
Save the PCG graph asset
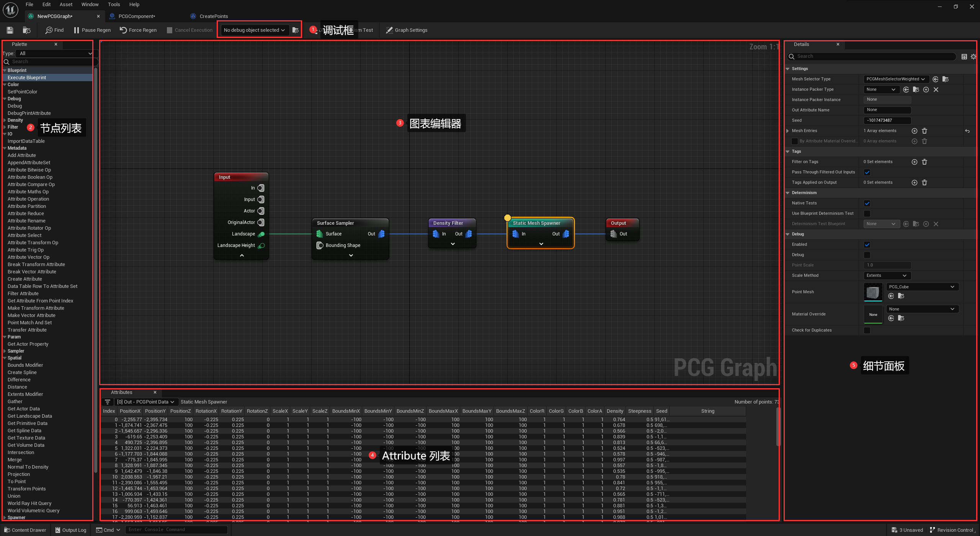[x=10, y=30]
